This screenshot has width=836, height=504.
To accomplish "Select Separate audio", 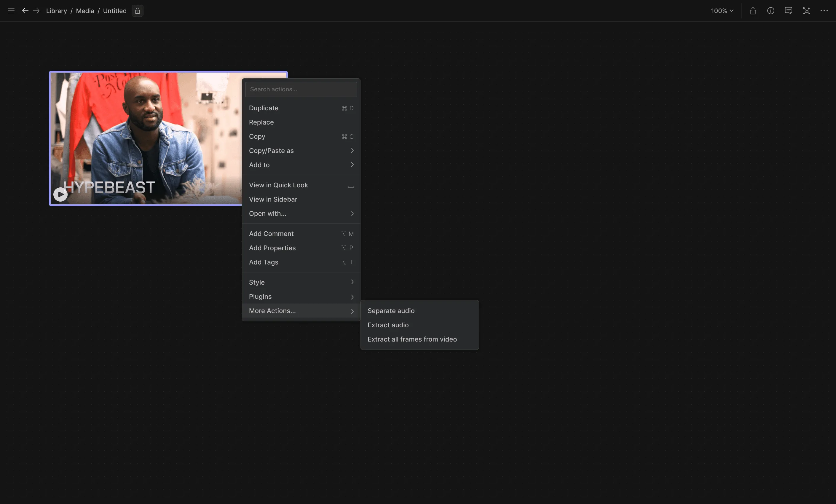I will [x=419, y=311].
